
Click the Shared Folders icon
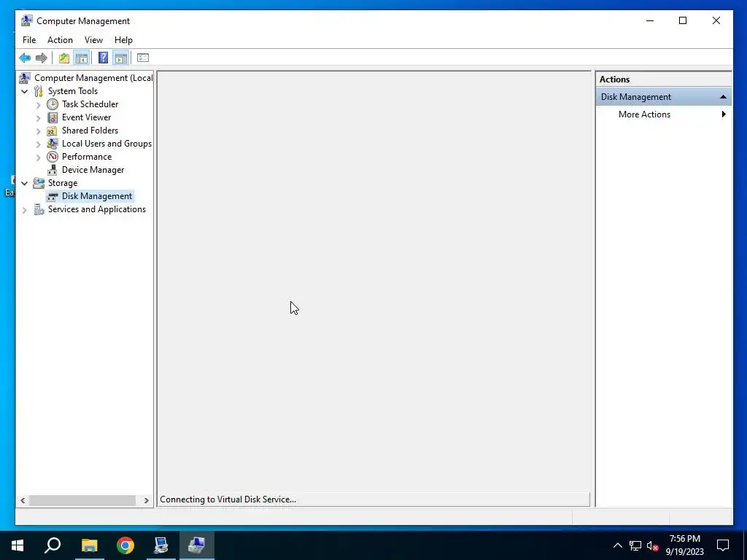(x=53, y=131)
